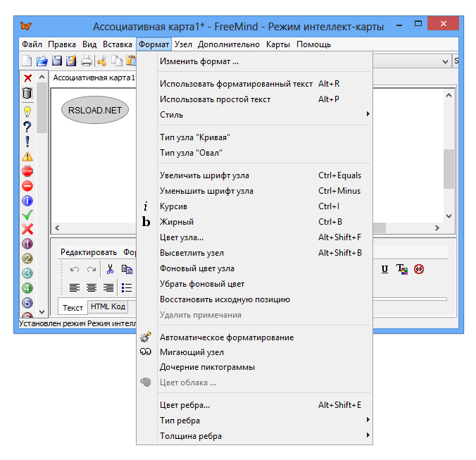
Task: Switch to the HTML Код tab
Action: [108, 306]
